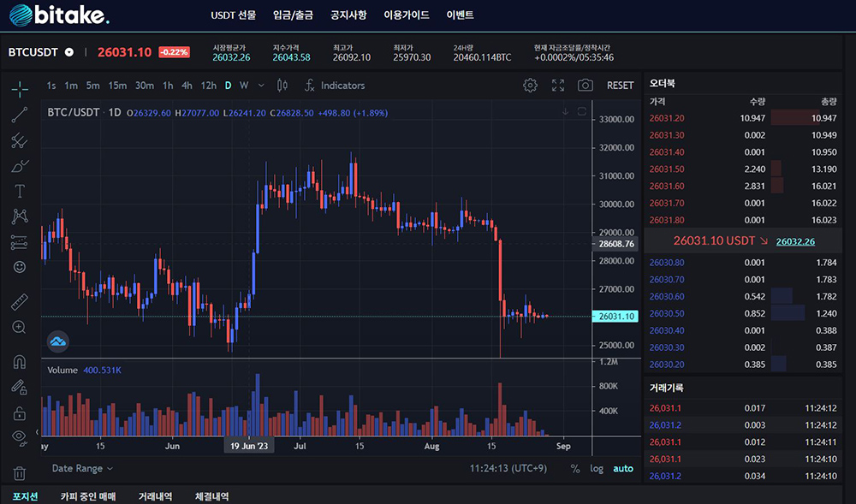Select the ruler measure tool
The width and height of the screenshot is (856, 504).
pos(19,301)
